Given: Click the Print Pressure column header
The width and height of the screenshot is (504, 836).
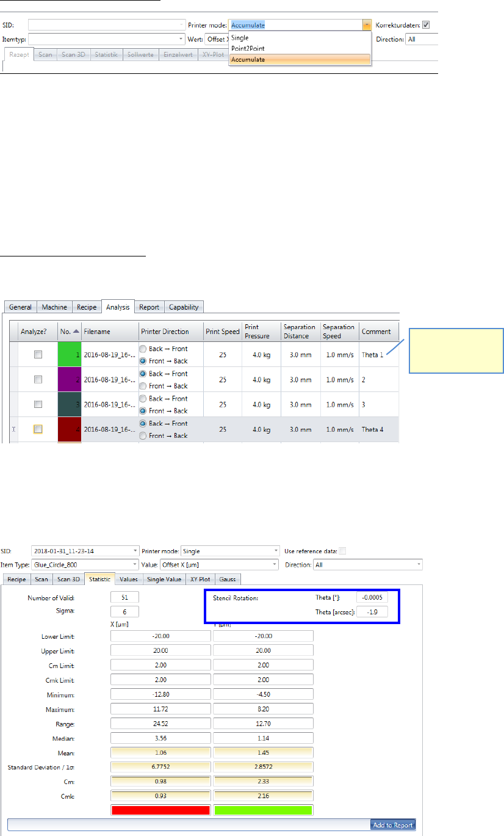Looking at the screenshot, I should coord(261,332).
